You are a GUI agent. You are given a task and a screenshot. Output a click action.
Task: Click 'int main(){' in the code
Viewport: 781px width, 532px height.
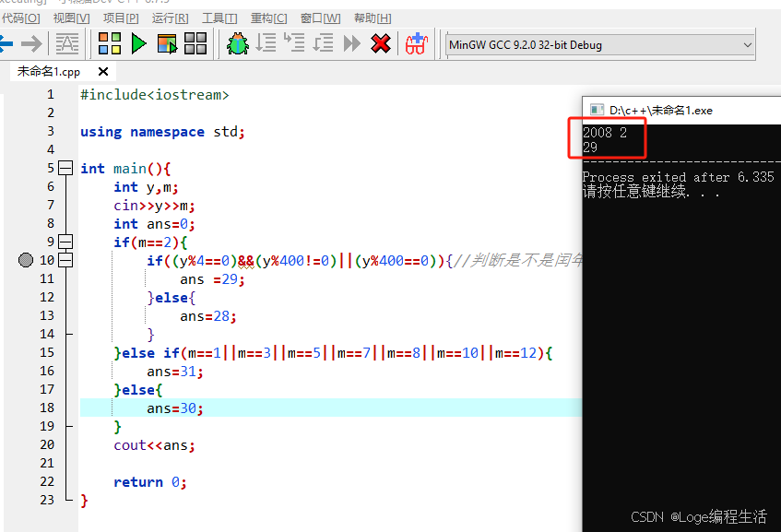click(125, 169)
